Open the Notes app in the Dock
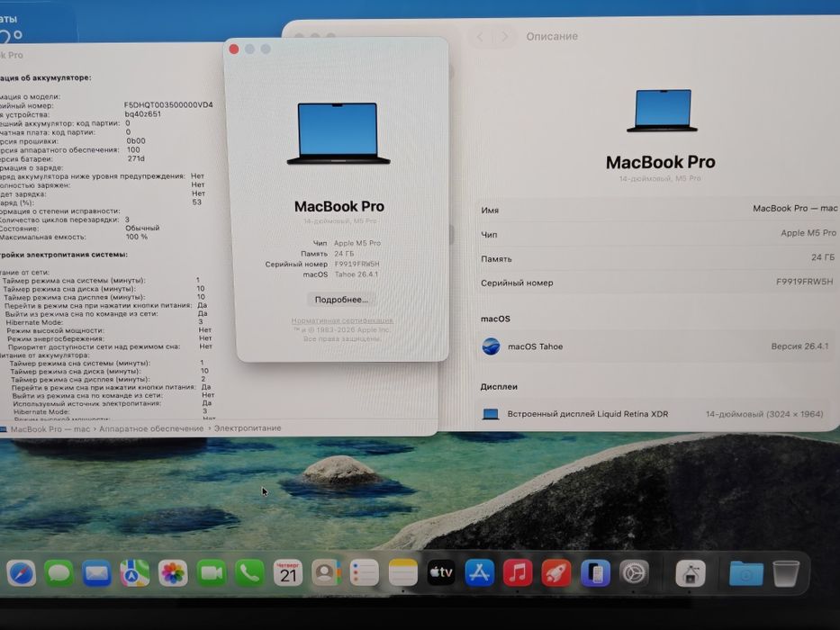 click(x=402, y=573)
